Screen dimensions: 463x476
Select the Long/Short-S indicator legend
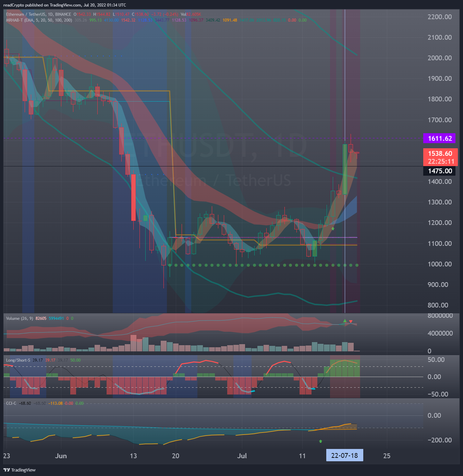click(18, 360)
